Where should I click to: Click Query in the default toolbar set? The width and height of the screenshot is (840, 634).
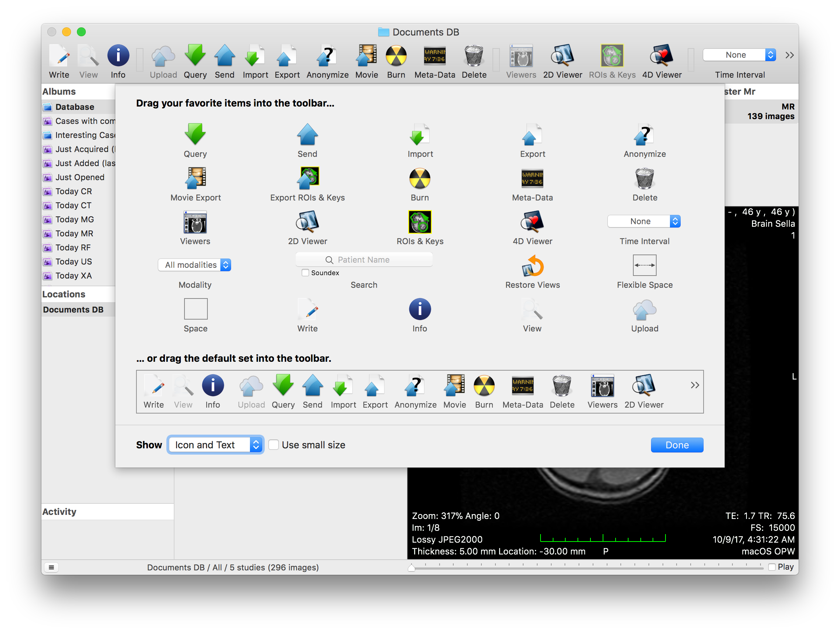(x=283, y=391)
